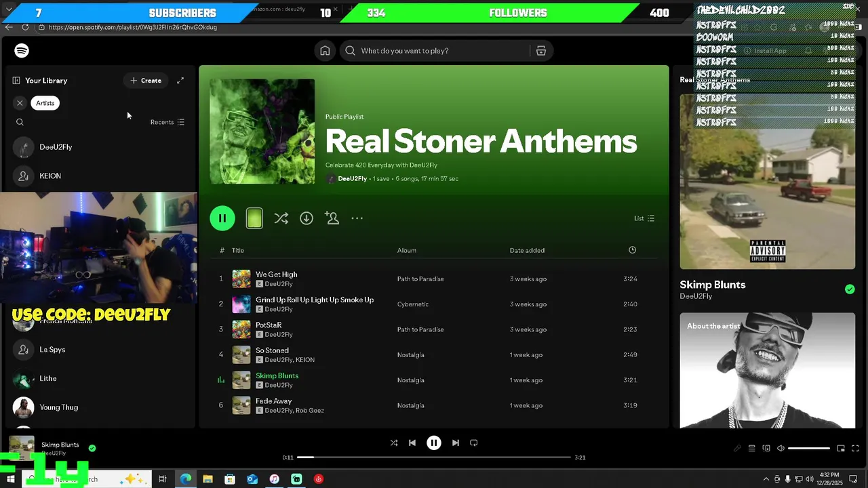
Task: Adjust the volume slider
Action: (x=809, y=448)
